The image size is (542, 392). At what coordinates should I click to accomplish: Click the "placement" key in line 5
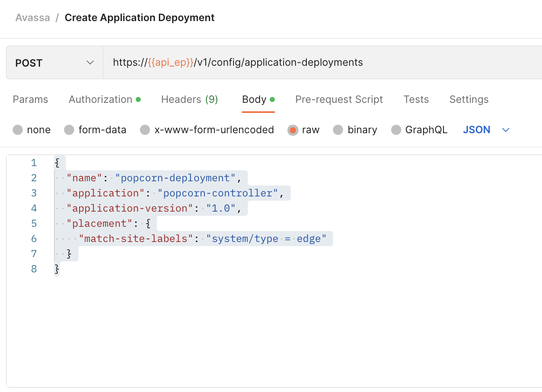(99, 223)
